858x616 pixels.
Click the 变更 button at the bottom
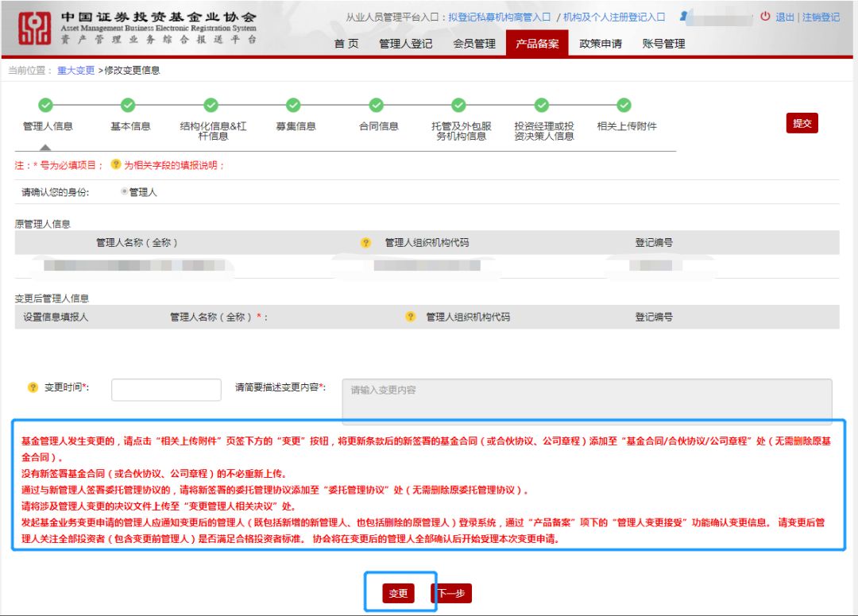[398, 593]
